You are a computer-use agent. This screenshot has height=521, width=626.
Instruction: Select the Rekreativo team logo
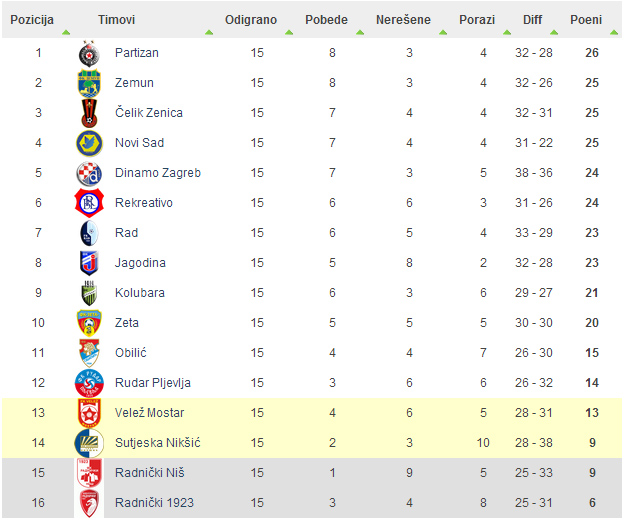pos(89,203)
